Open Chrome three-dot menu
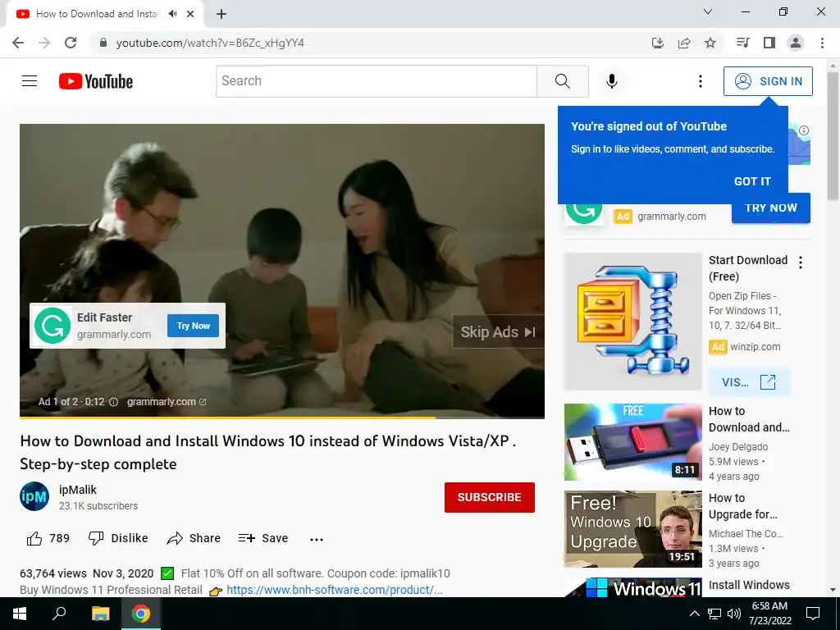840x630 pixels. tap(822, 43)
